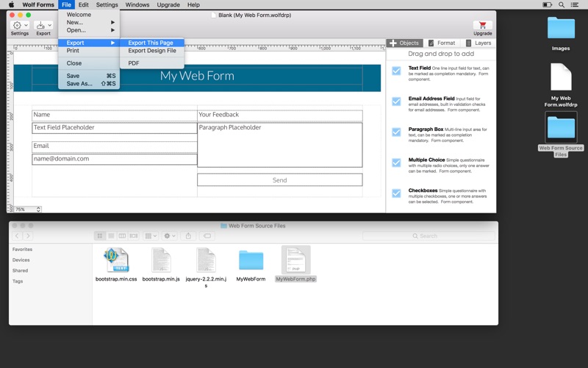This screenshot has width=588, height=368.
Task: Toggle the Text Field object checkbox
Action: (x=396, y=71)
